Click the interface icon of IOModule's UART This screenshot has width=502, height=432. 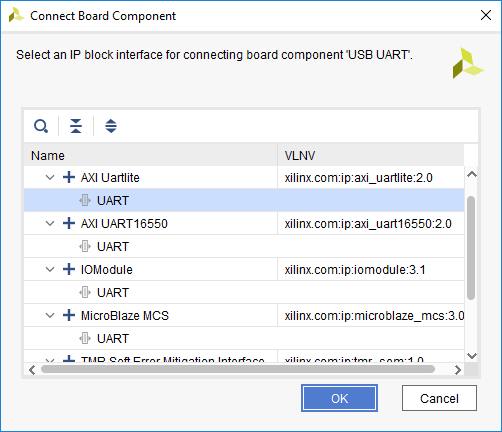(x=85, y=292)
